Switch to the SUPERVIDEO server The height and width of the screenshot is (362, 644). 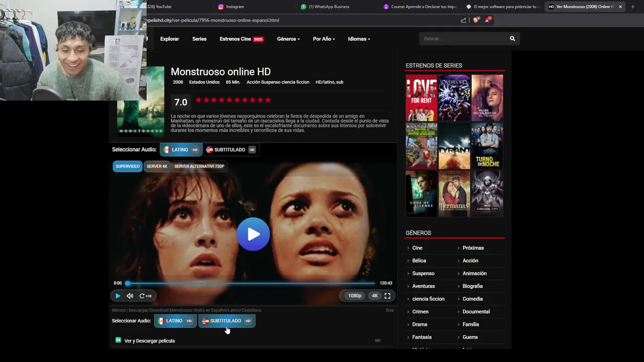[127, 166]
